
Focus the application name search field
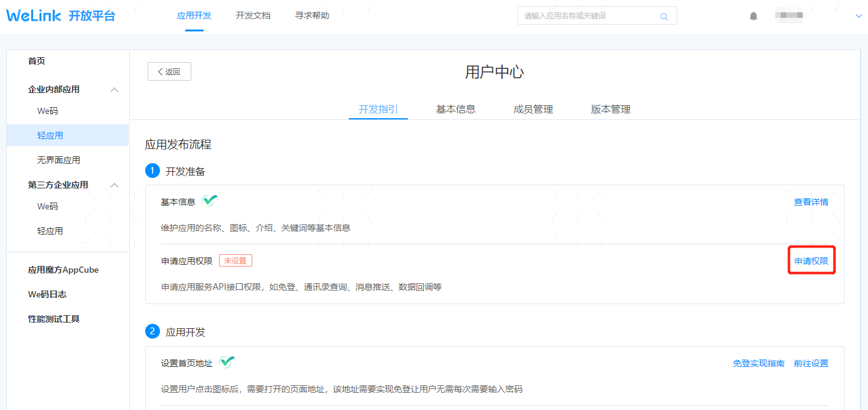(x=597, y=16)
